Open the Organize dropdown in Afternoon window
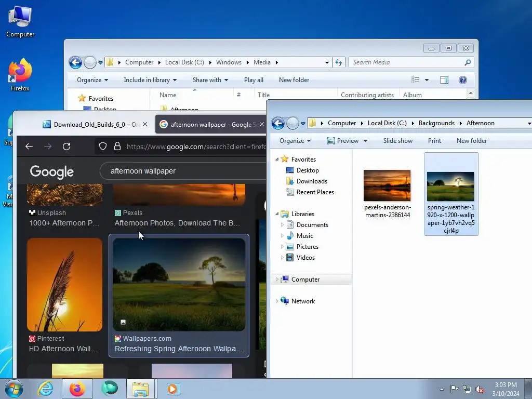Image resolution: width=532 pixels, height=399 pixels. pos(295,141)
